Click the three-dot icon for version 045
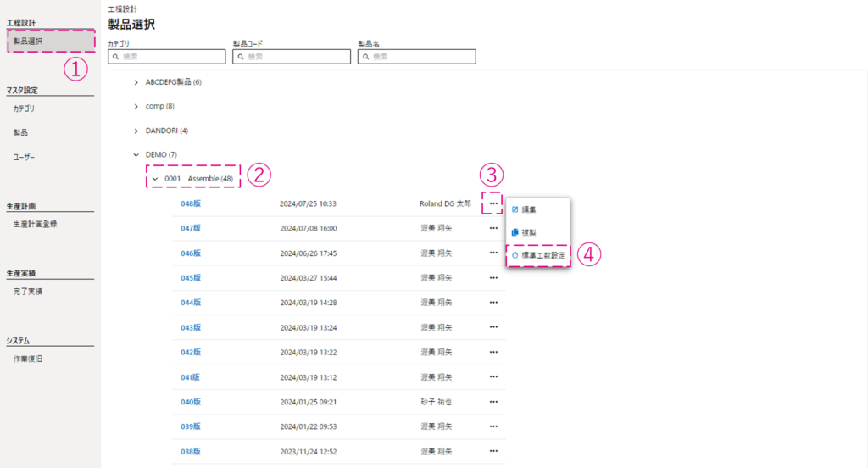The image size is (868, 468). tap(492, 277)
